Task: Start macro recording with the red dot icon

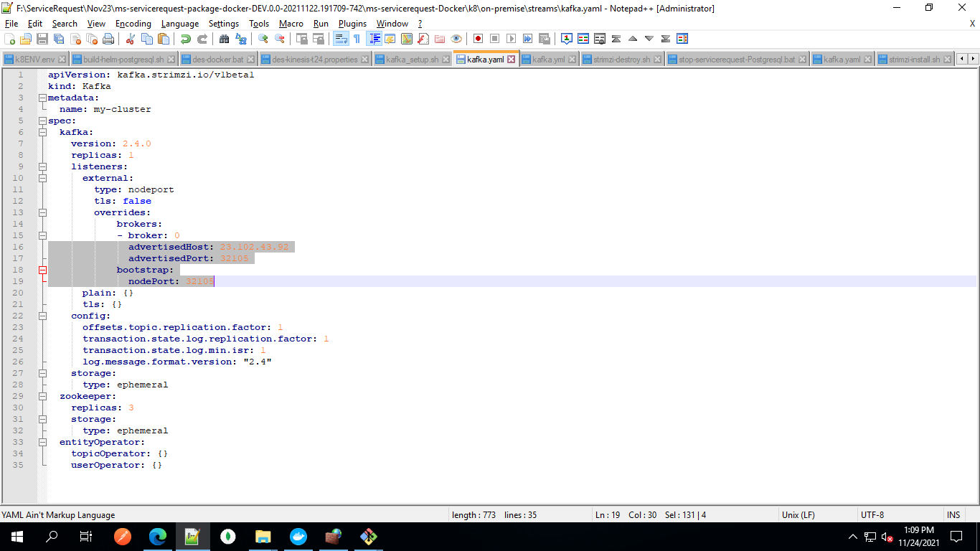Action: 478,39
